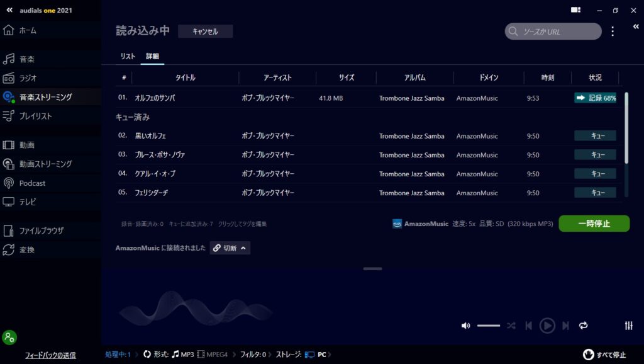Image resolution: width=644 pixels, height=364 pixels.
Task: Click the user account icon at bottom left
Action: pos(9,337)
